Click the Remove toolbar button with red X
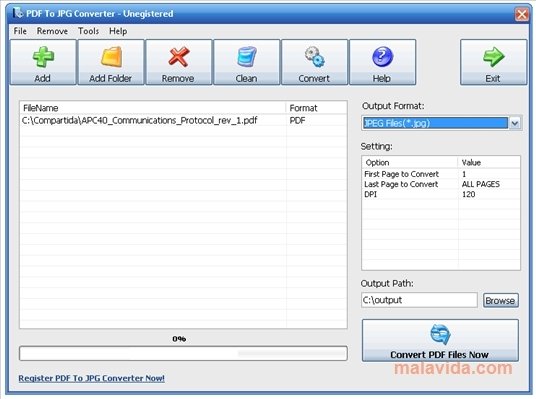Image resolution: width=536 pixels, height=399 pixels. click(178, 62)
